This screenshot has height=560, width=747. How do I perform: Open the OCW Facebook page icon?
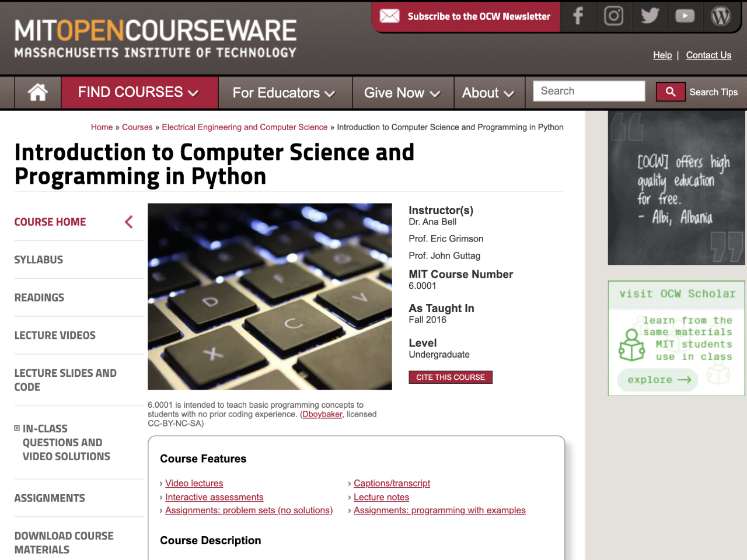click(x=578, y=16)
